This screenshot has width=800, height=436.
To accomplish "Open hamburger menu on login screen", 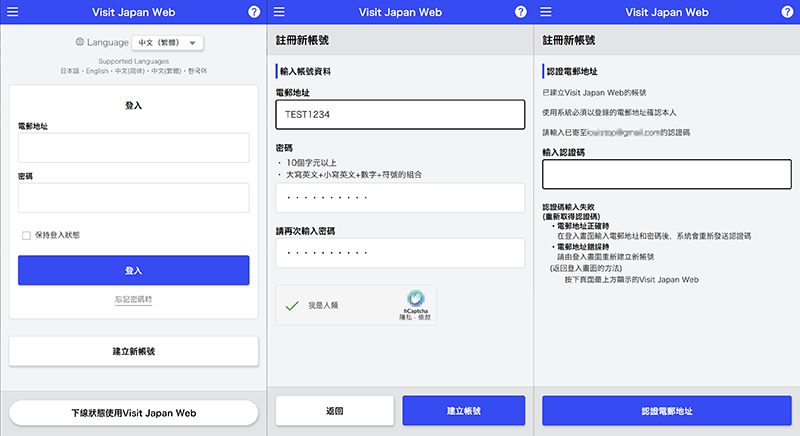I will click(12, 12).
